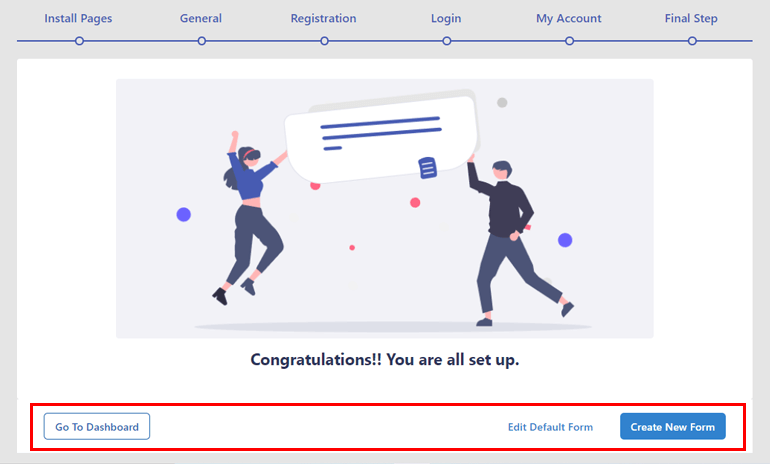Open the My Account step label

click(569, 19)
